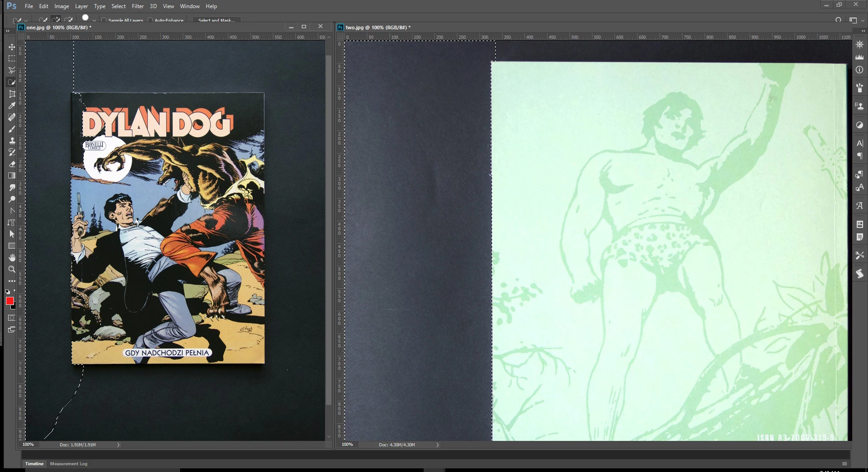Open the Paragraph panel icon

point(859,156)
